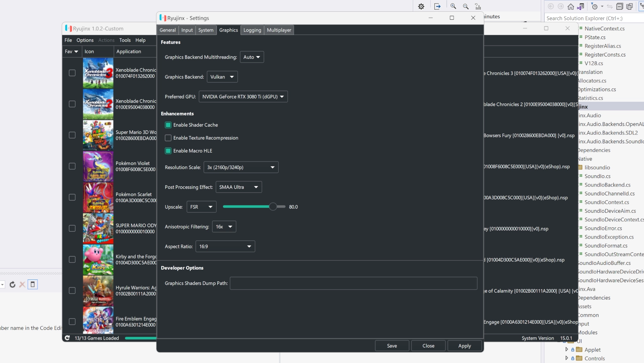Open Aspect Ratio dropdown

click(x=225, y=246)
